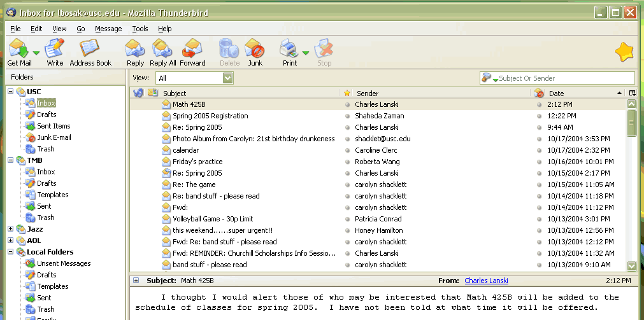Open Local Folders Trash folder
Screen dimensions: 644x320
coord(46,309)
